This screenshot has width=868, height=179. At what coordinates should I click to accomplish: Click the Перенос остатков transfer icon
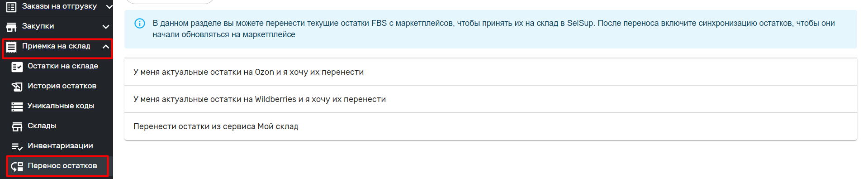(x=17, y=166)
